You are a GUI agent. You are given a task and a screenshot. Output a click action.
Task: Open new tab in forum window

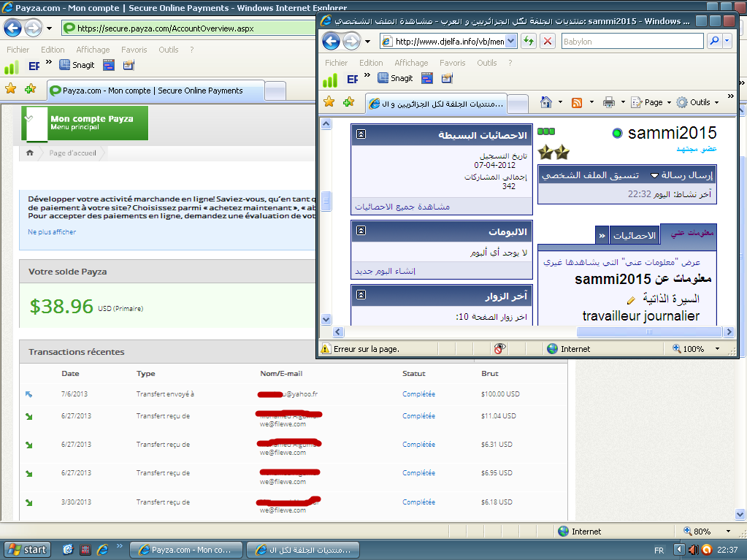coord(518,104)
